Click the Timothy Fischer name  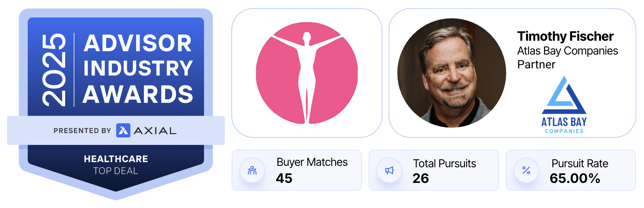(x=565, y=36)
